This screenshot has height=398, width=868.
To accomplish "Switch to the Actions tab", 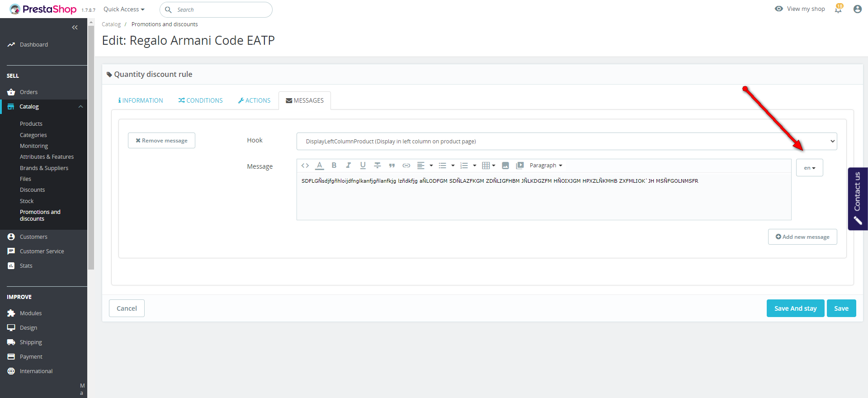I will [254, 100].
